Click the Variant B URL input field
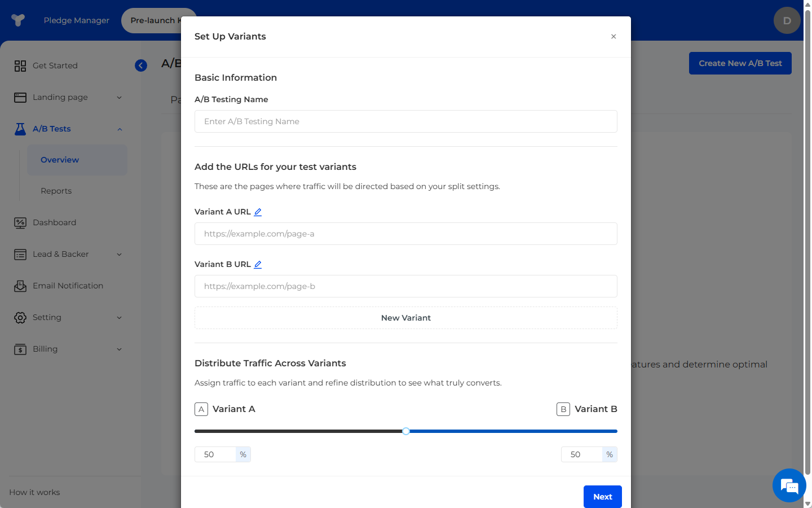Screen dimensions: 812x508 coord(405,286)
